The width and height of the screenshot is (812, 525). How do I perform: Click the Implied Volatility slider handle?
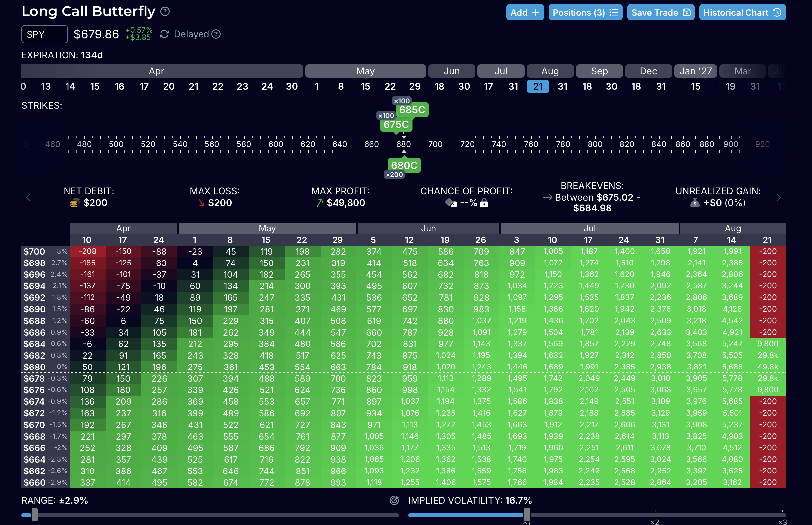click(x=527, y=515)
